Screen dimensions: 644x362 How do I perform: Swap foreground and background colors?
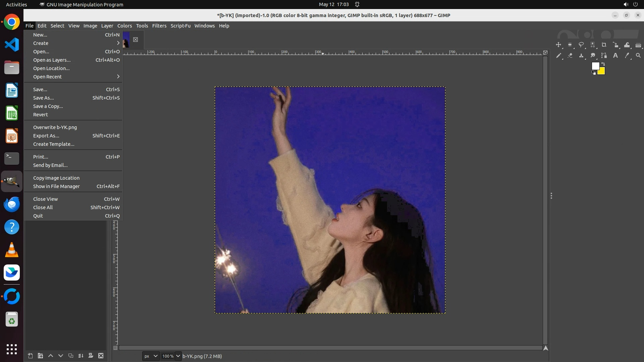603,64
